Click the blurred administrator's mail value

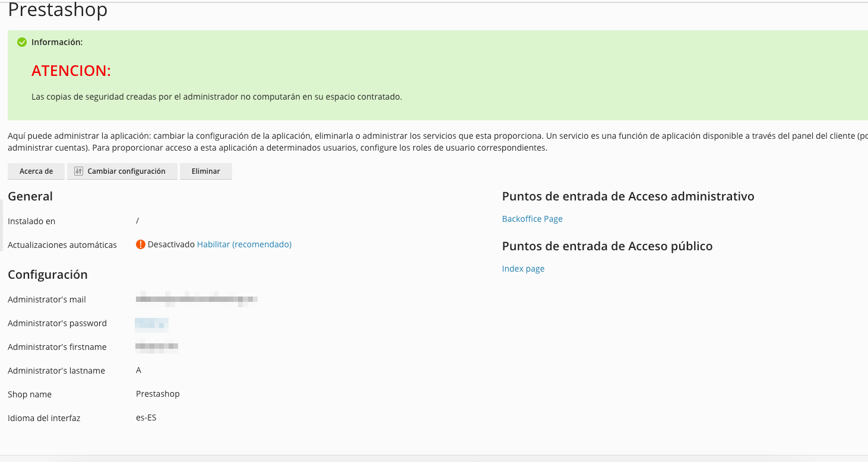(197, 299)
